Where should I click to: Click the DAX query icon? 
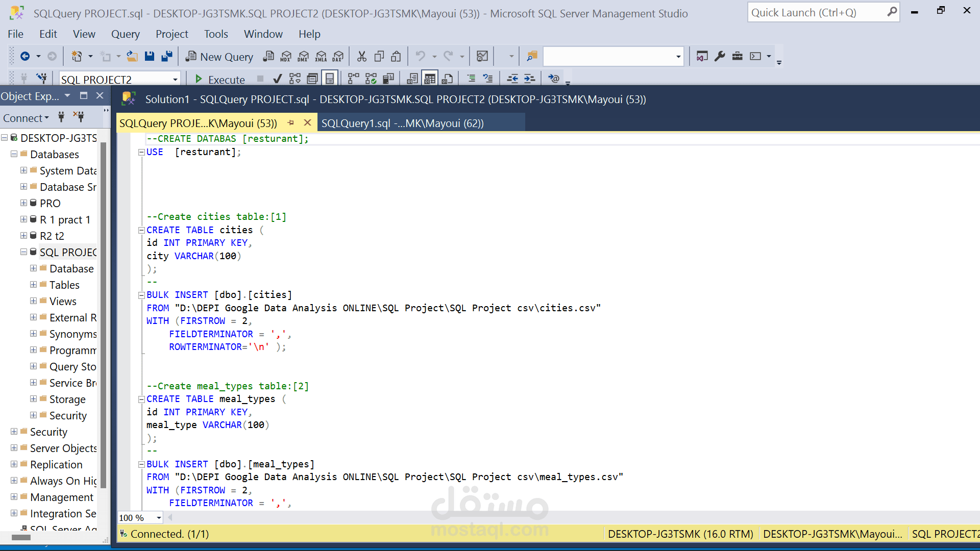pyautogui.click(x=338, y=57)
